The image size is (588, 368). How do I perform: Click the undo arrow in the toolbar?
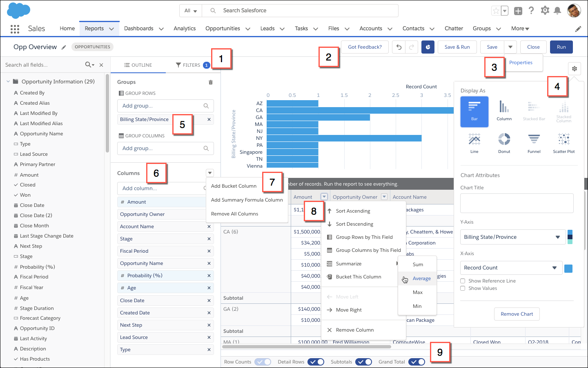click(x=398, y=47)
